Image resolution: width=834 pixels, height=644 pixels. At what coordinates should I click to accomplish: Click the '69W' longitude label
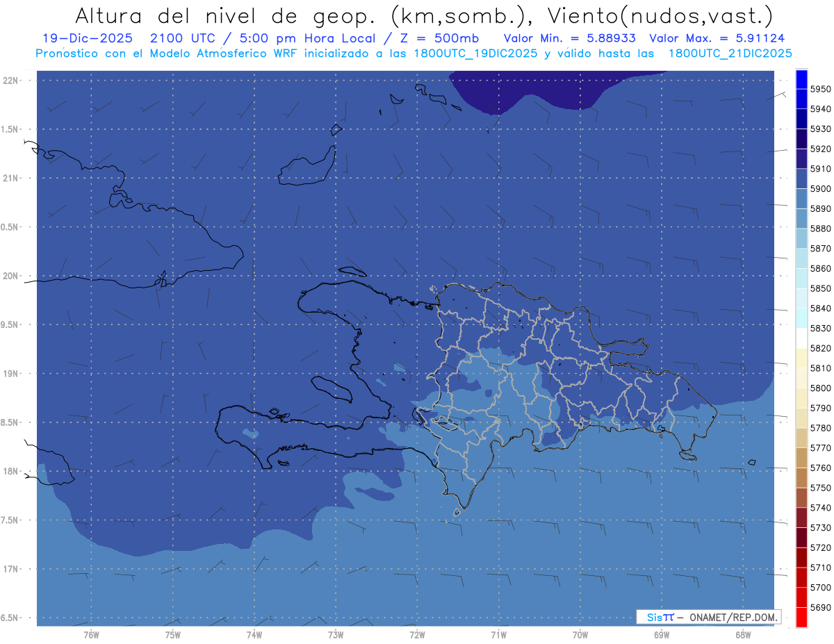[662, 634]
